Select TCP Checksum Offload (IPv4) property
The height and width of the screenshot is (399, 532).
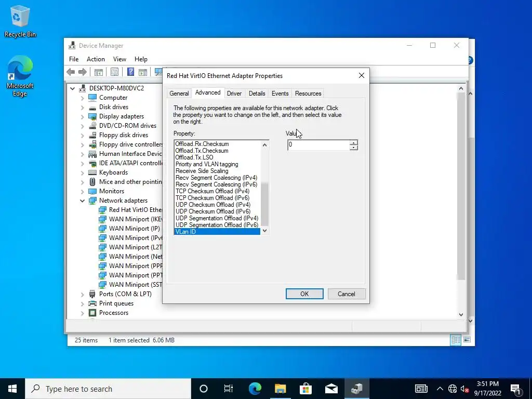pos(212,191)
